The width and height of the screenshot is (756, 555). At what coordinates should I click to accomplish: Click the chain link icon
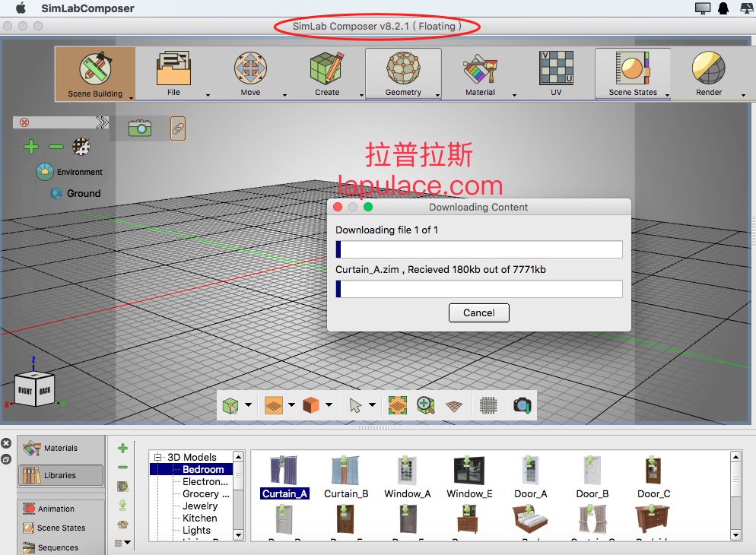pyautogui.click(x=178, y=128)
